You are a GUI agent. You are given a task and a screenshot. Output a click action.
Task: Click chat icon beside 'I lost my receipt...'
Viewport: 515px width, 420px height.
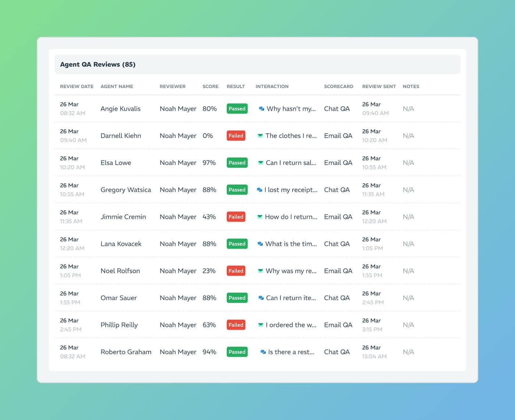tap(259, 190)
